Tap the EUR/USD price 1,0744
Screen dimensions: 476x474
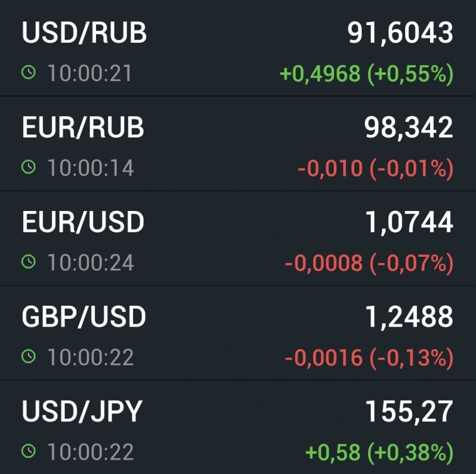point(408,222)
